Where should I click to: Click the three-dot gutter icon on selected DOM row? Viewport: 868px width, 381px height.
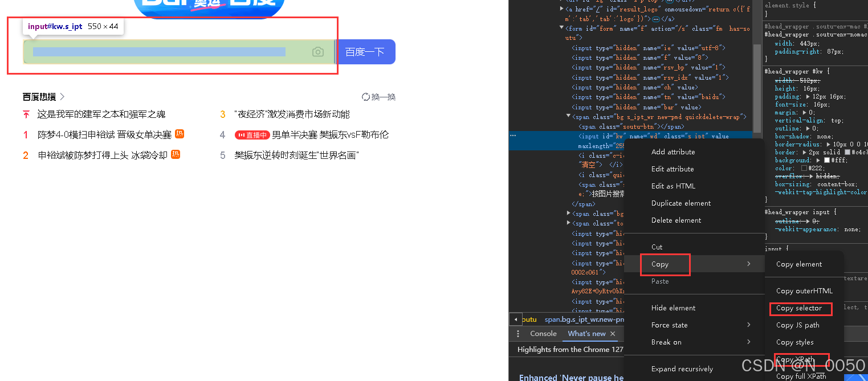(x=514, y=136)
